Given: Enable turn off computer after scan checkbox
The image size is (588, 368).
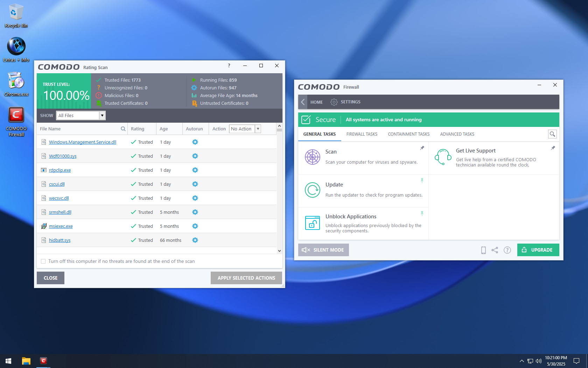Looking at the screenshot, I should pyautogui.click(x=43, y=261).
